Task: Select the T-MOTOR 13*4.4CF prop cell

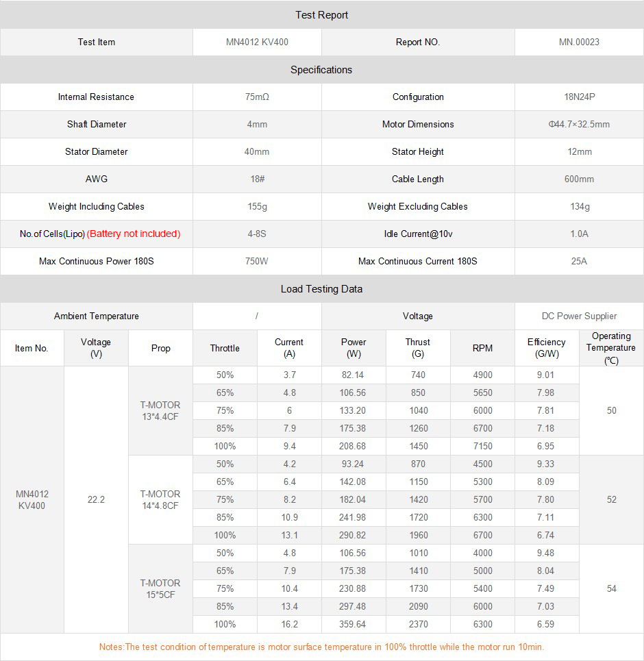Action: [160, 410]
